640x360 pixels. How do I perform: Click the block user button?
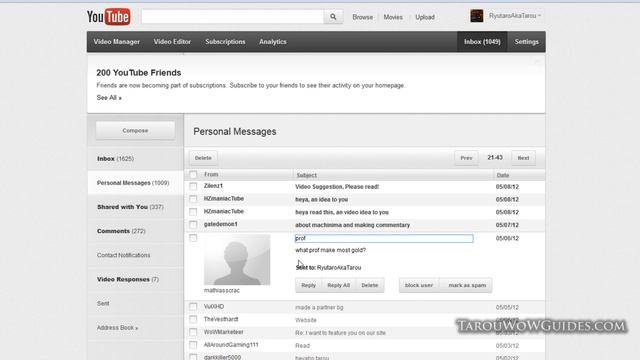[419, 285]
